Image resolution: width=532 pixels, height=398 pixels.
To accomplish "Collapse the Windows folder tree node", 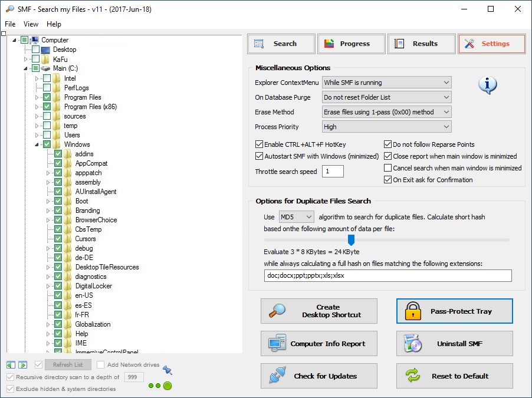I will [37, 144].
